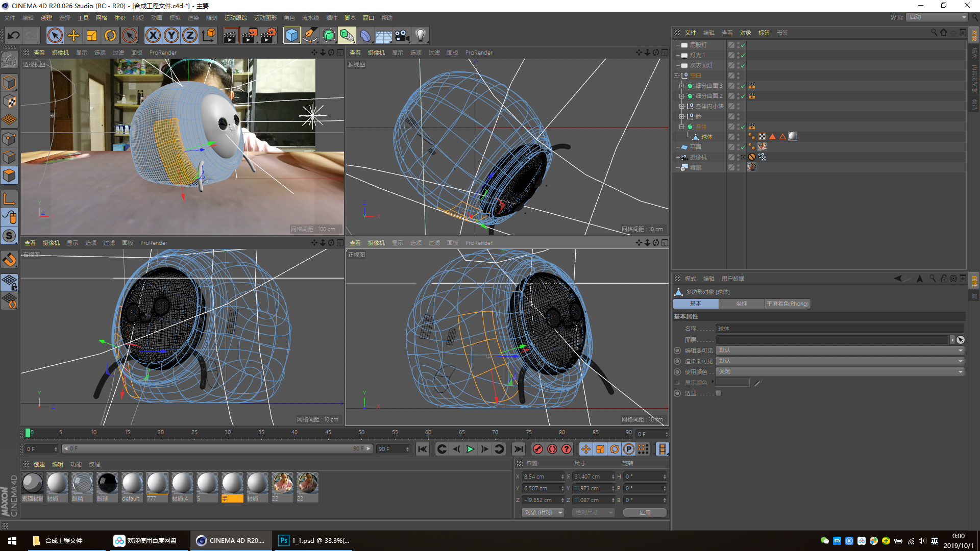Screen dimensions: 980x551
Task: Toggle the X axis lock
Action: click(153, 35)
